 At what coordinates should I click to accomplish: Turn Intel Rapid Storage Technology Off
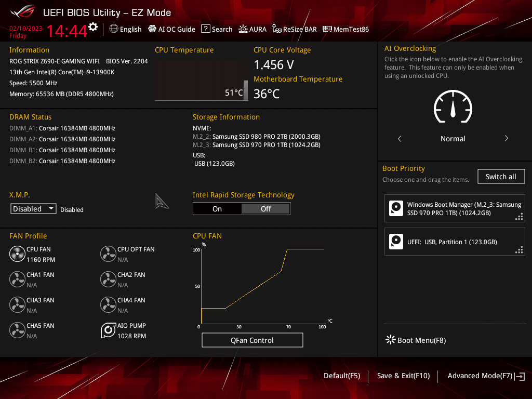[x=265, y=209]
